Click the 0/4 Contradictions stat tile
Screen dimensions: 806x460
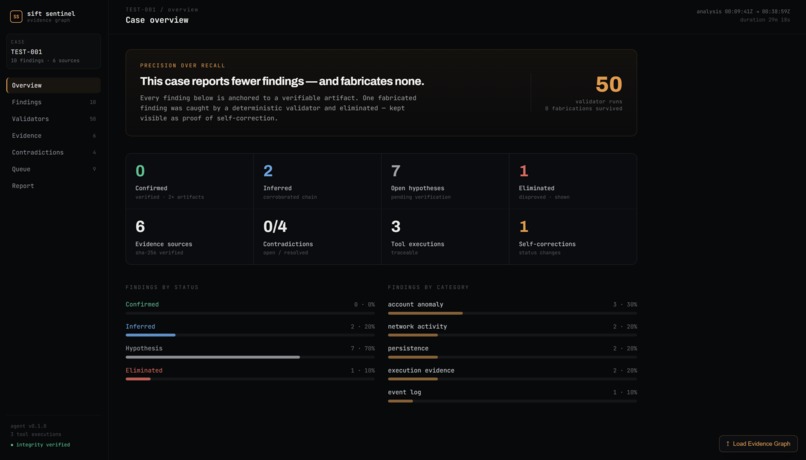click(317, 237)
